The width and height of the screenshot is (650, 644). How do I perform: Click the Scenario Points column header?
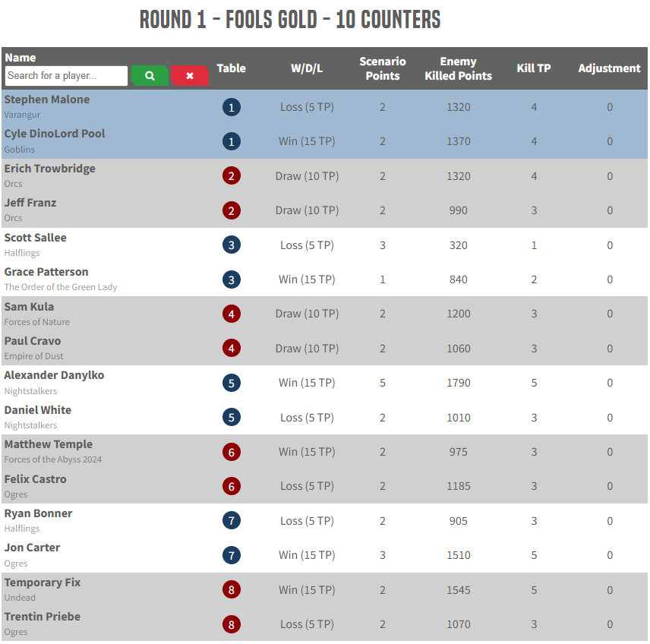pyautogui.click(x=382, y=68)
